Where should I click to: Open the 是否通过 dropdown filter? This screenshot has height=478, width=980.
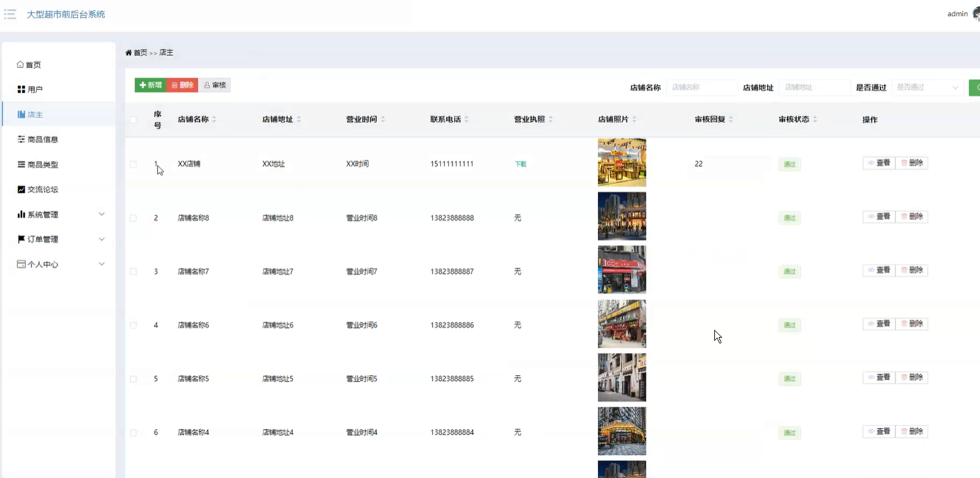[x=928, y=87]
